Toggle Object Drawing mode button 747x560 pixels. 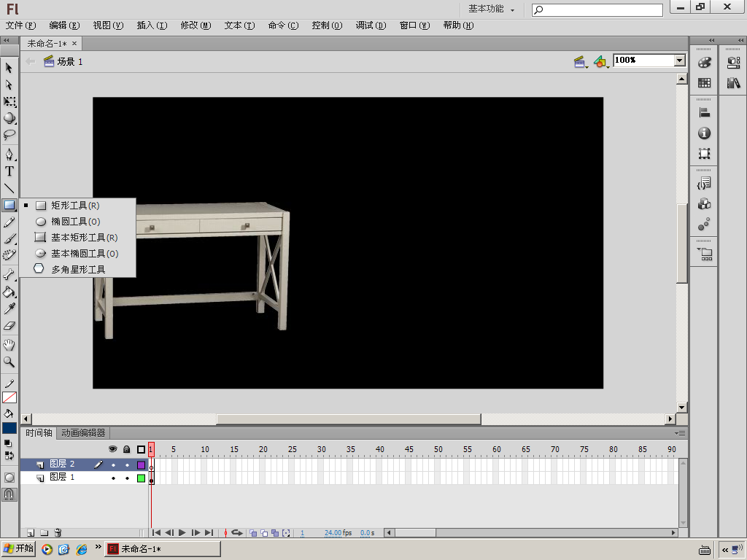[9, 478]
